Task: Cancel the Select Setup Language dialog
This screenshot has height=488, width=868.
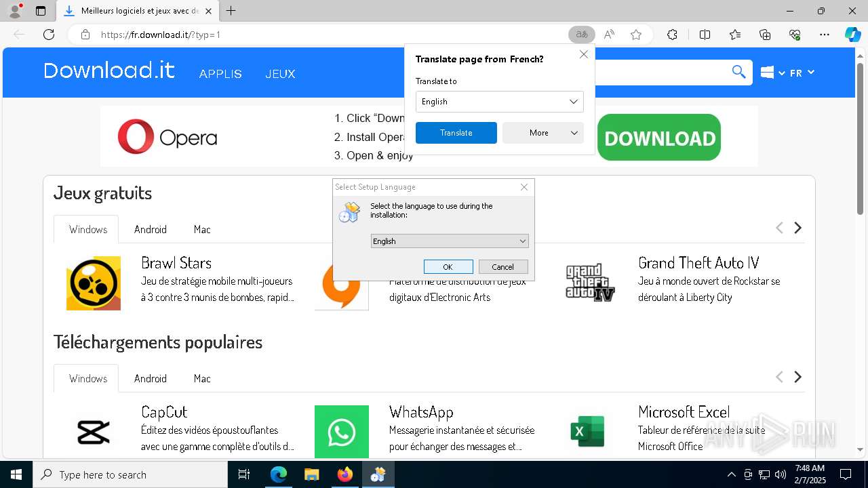Action: click(503, 267)
